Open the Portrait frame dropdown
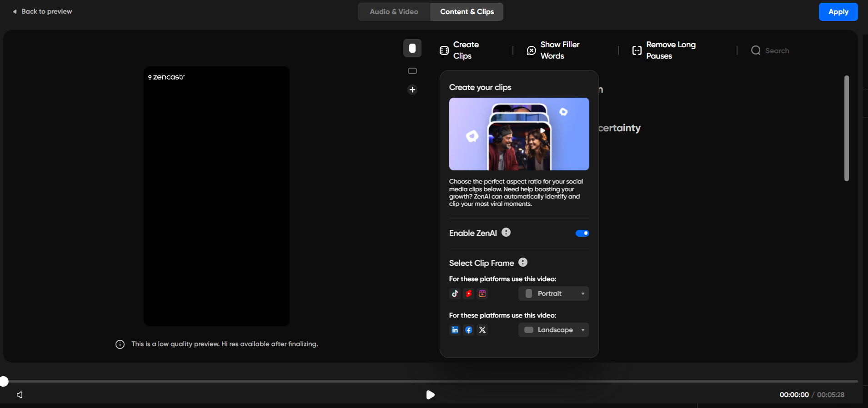This screenshot has width=868, height=408. (553, 294)
